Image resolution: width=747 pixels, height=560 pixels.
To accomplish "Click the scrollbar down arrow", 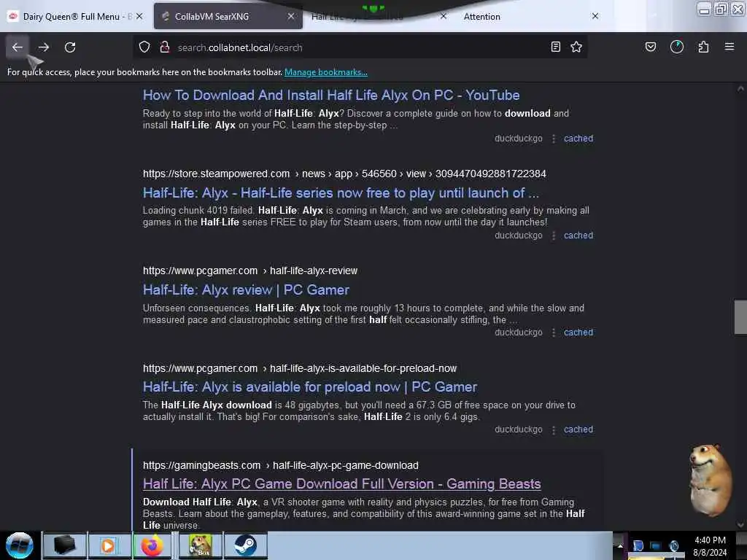I will (x=740, y=525).
